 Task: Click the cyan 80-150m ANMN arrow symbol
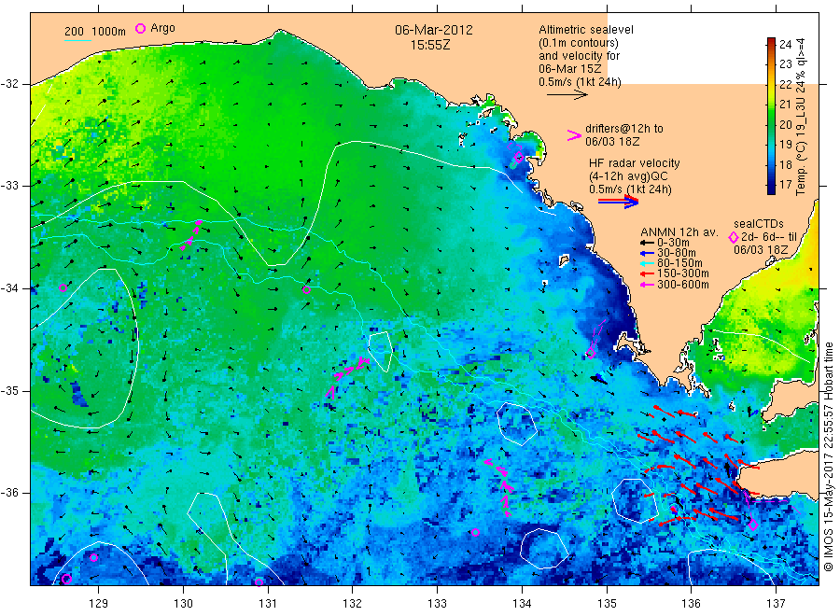647,263
